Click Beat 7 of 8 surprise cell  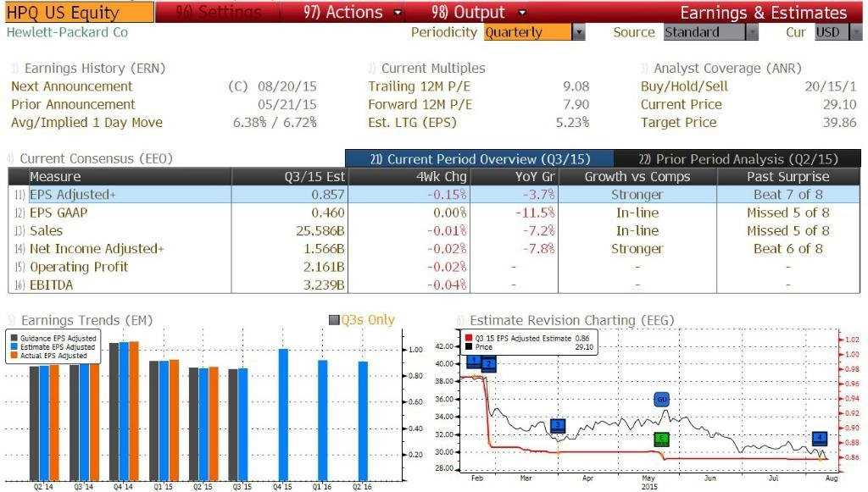788,195
